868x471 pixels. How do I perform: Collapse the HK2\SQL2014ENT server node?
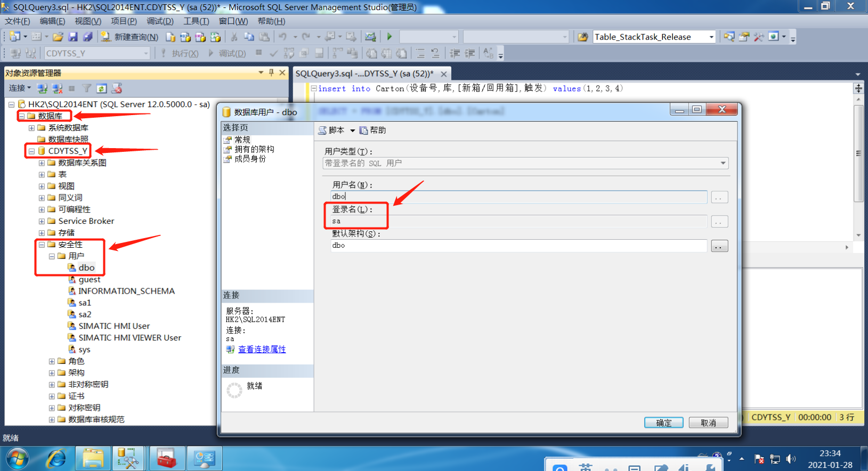[x=11, y=104]
